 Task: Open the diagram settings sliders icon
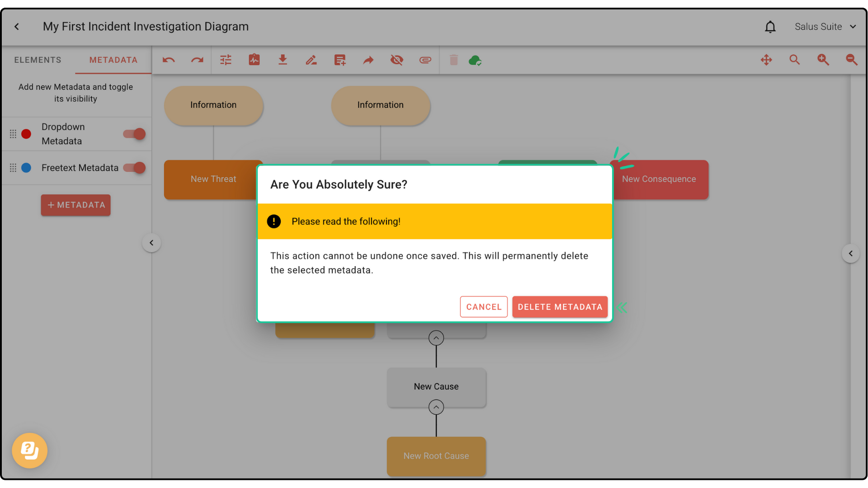pos(226,60)
